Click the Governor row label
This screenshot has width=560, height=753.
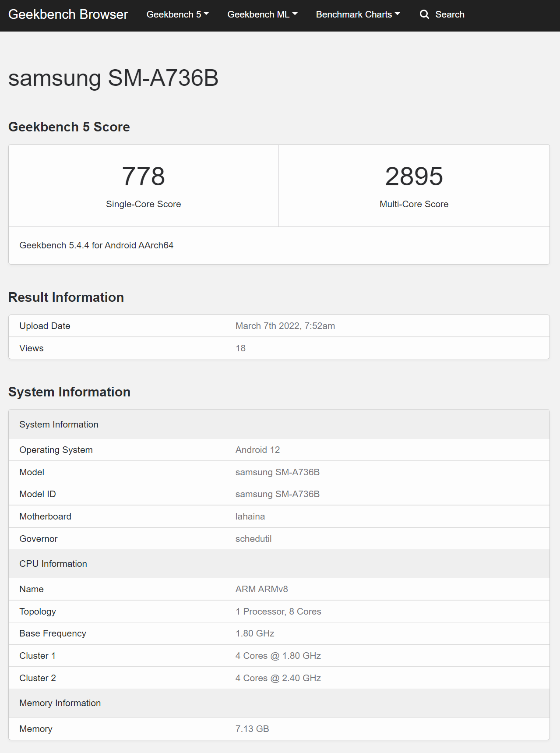pos(39,539)
